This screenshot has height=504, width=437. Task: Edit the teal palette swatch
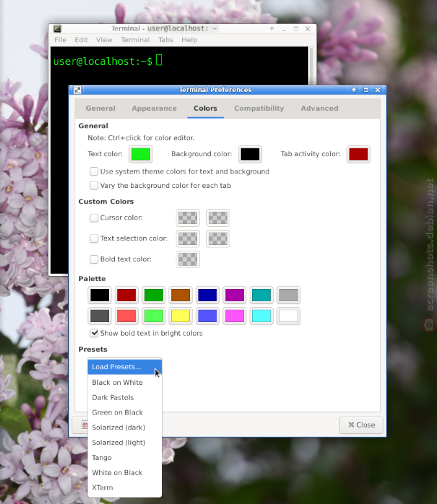click(x=261, y=295)
